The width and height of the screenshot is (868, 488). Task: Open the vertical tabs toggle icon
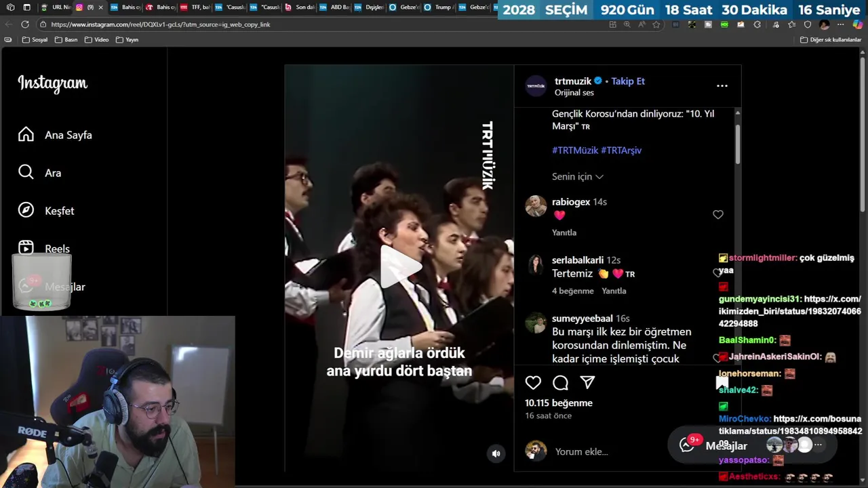(26, 7)
